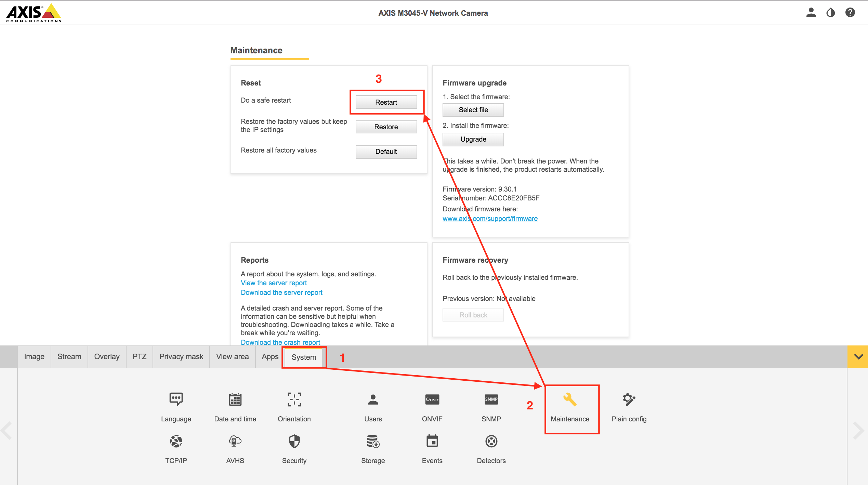Switch to the PTZ tab
868x485 pixels.
[x=140, y=357]
